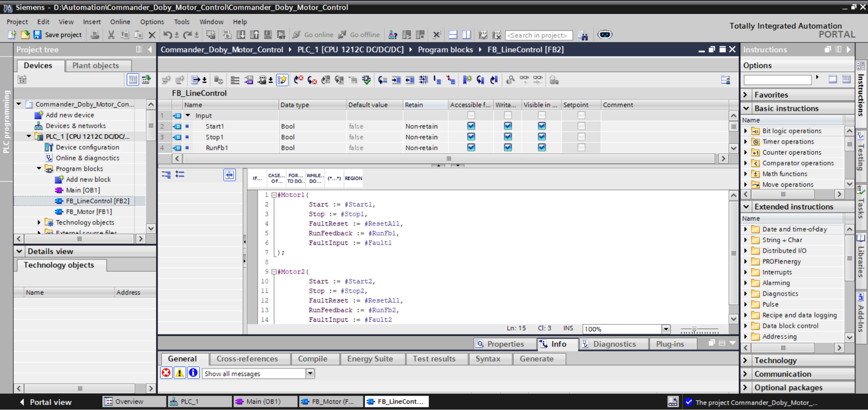Click the favorites star icon in editor toolbar
The width and height of the screenshot is (868, 410).
click(282, 80)
